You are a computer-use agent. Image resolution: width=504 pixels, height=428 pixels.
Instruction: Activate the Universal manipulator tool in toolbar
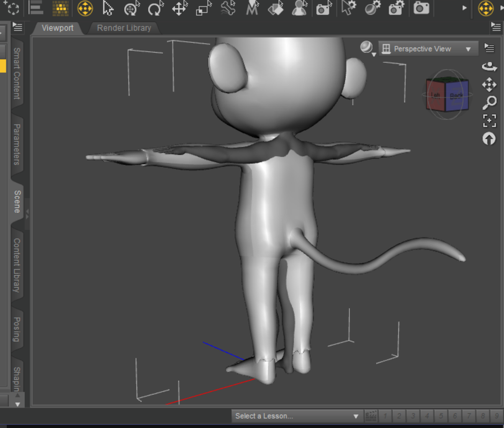[85, 9]
